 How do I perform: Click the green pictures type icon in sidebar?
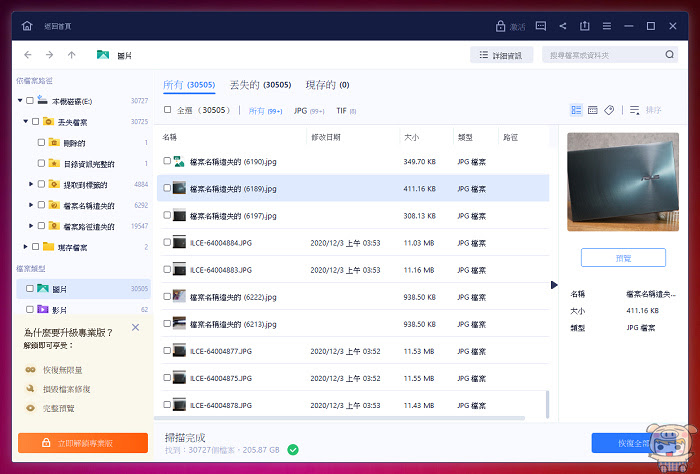[42, 289]
